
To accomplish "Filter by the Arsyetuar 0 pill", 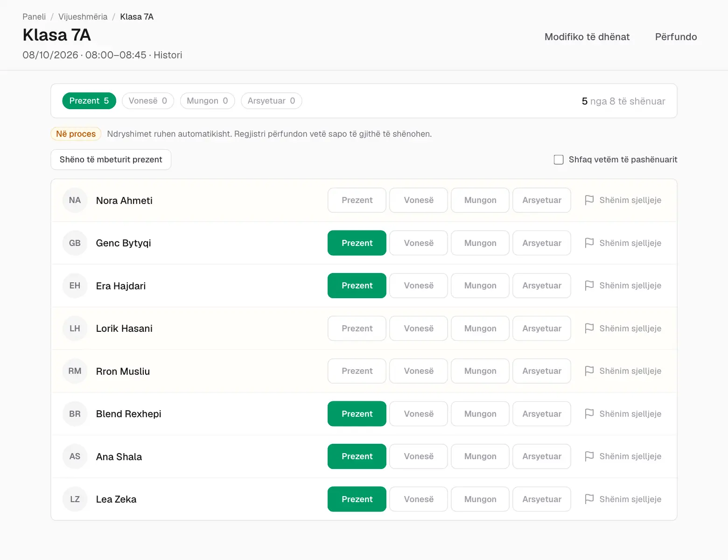I will click(x=271, y=101).
